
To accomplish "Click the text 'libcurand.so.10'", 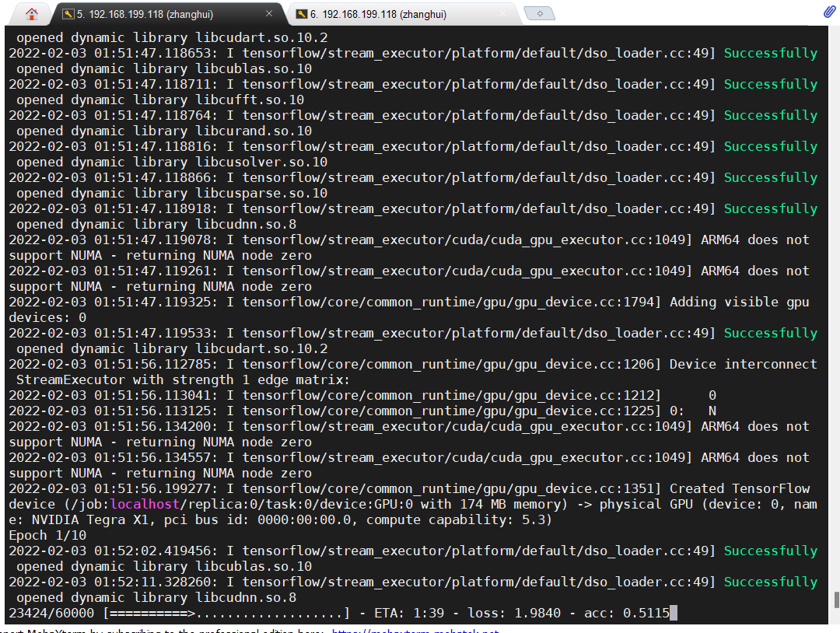I will pyautogui.click(x=254, y=131).
